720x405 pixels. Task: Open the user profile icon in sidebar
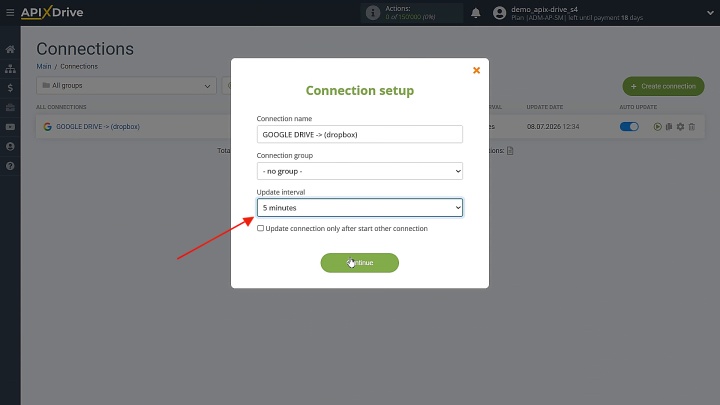coord(10,146)
